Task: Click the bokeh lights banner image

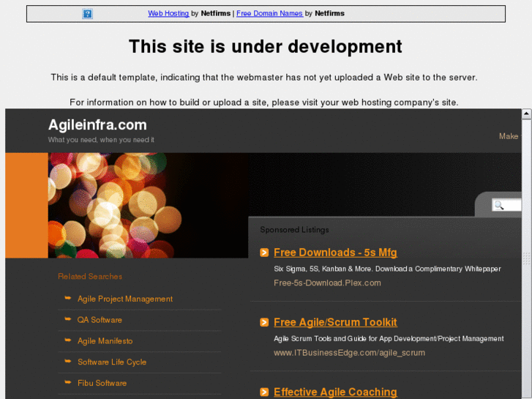Action: tap(148, 205)
